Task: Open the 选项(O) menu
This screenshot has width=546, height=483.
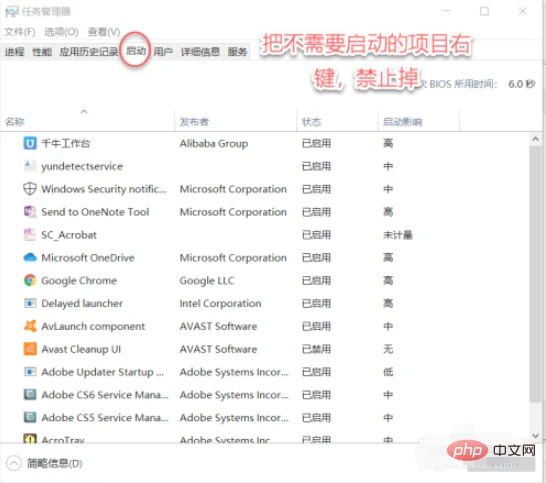Action: click(x=62, y=32)
